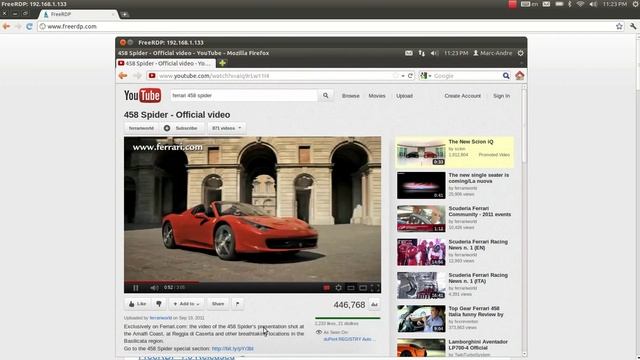Image resolution: width=640 pixels, height=360 pixels.
Task: Click the outer browser back arrow
Action: click(x=6, y=26)
